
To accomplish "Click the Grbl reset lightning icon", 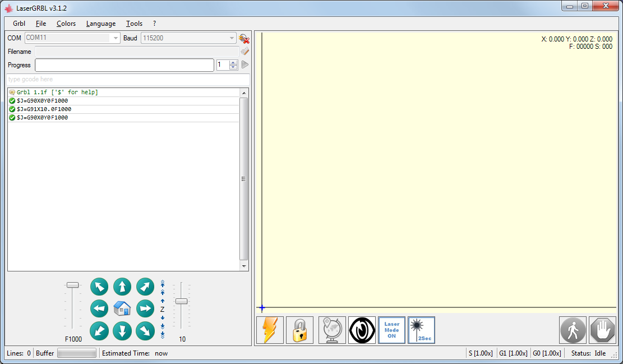I will click(x=269, y=330).
